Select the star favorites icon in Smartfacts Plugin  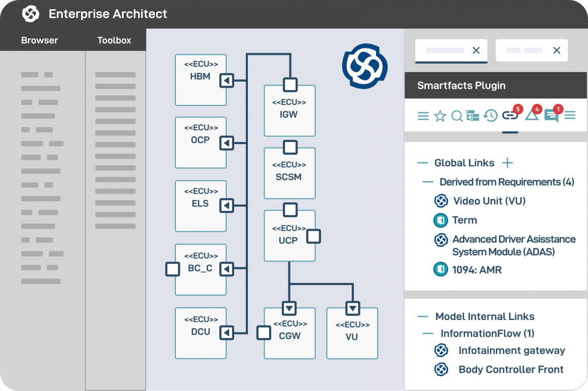[440, 116]
